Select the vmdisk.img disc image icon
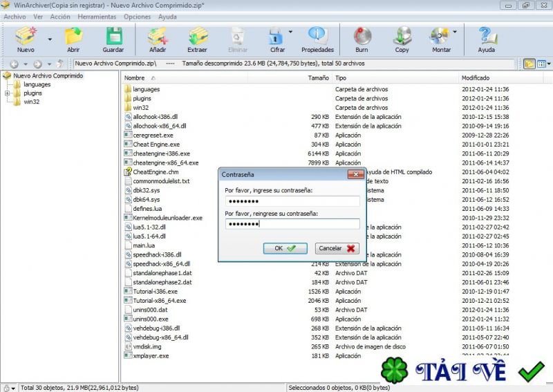553x392 pixels. pyautogui.click(x=128, y=346)
